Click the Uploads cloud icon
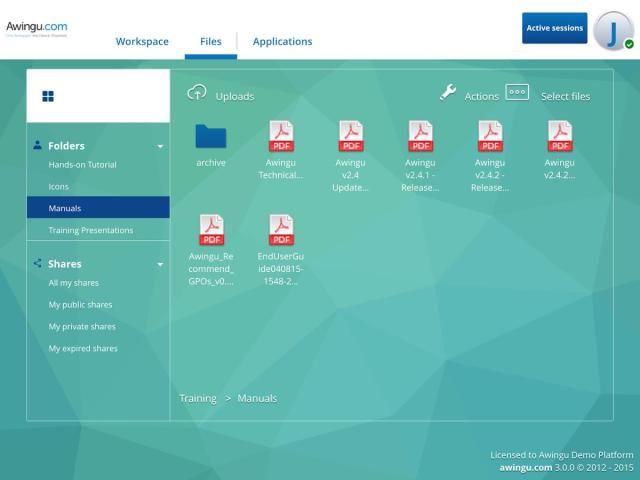Image resolution: width=640 pixels, height=480 pixels. tap(197, 93)
